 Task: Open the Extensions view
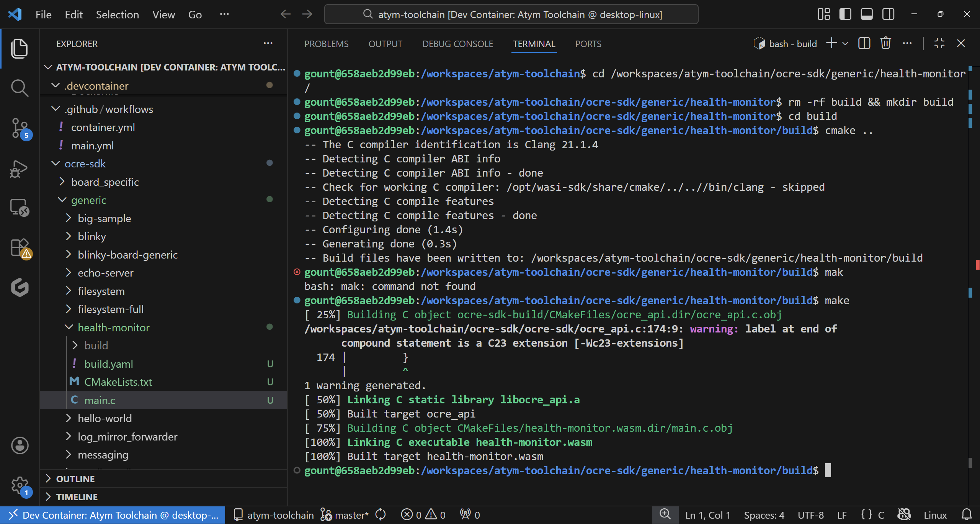[19, 247]
